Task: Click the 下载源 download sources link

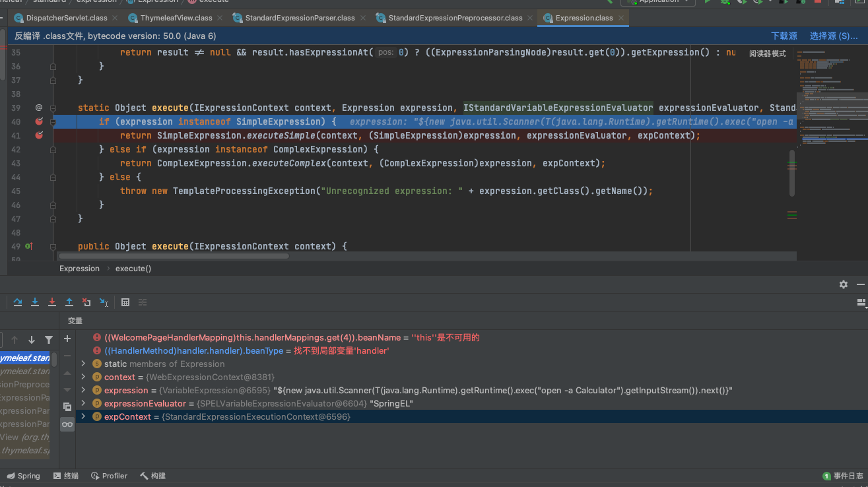Action: [784, 36]
